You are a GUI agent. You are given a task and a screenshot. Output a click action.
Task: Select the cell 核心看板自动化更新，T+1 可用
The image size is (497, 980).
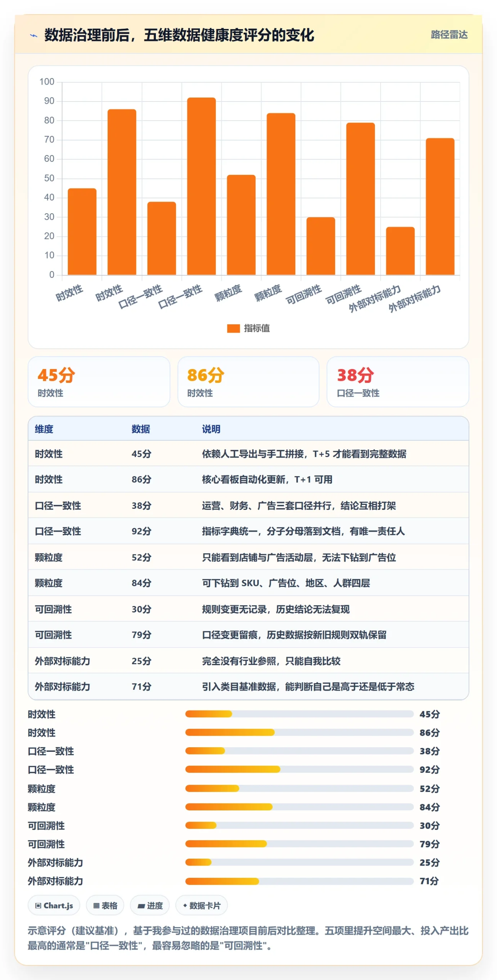(x=267, y=480)
